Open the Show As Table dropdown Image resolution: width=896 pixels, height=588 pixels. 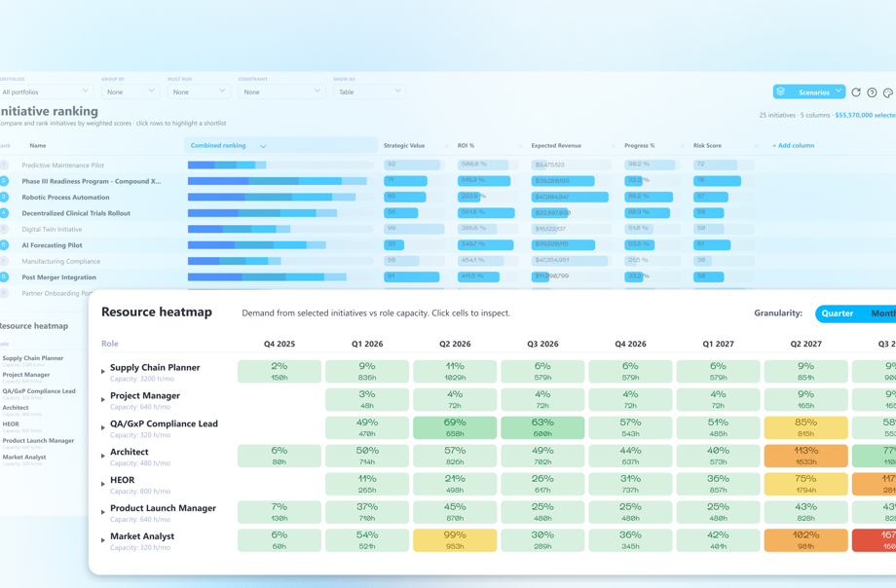coord(369,92)
